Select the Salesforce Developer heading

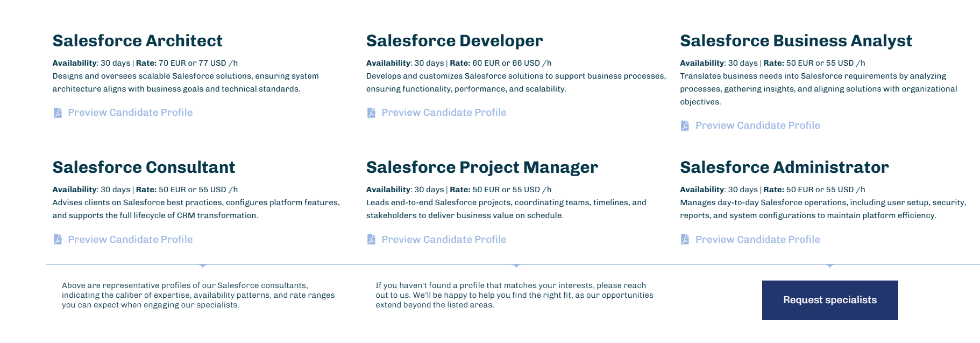455,41
